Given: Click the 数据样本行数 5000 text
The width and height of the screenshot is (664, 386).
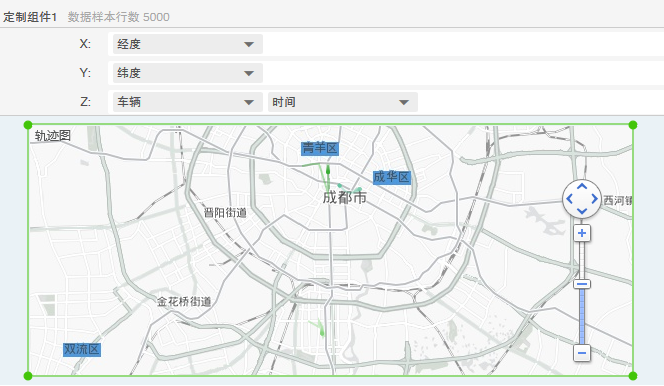Looking at the screenshot, I should click(119, 17).
